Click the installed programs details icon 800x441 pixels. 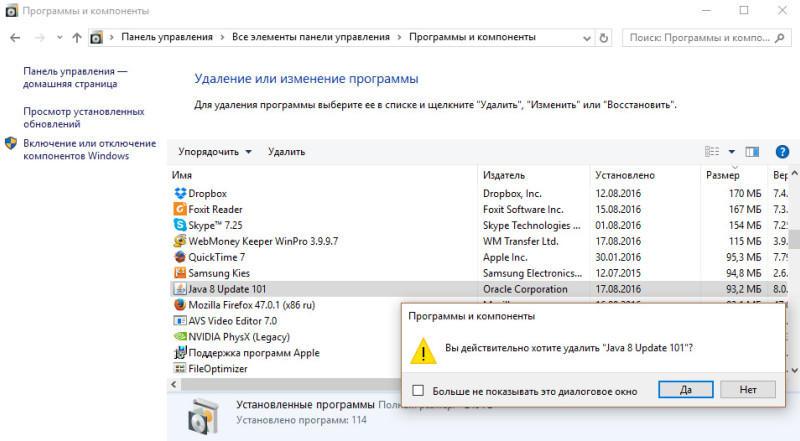click(x=204, y=416)
